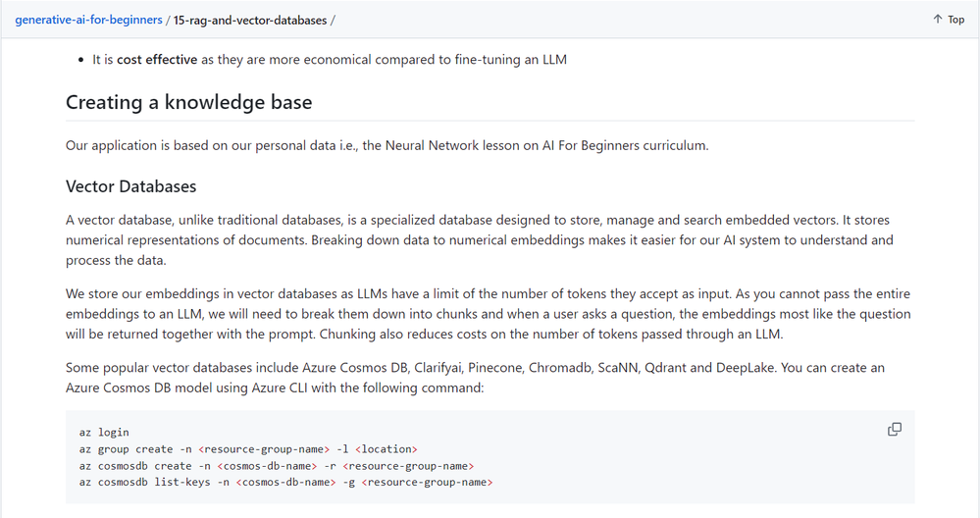The height and width of the screenshot is (518, 980).
Task: Click the Vector Databases subheading
Action: click(130, 186)
